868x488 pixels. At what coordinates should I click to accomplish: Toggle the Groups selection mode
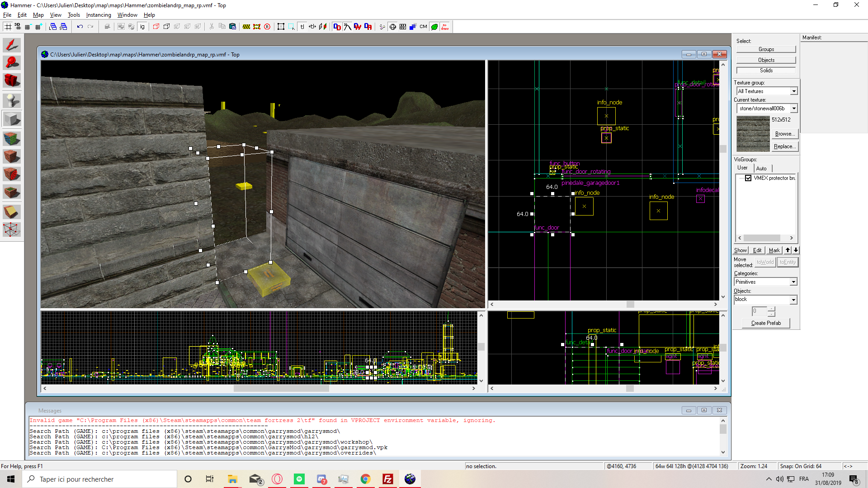click(x=766, y=49)
